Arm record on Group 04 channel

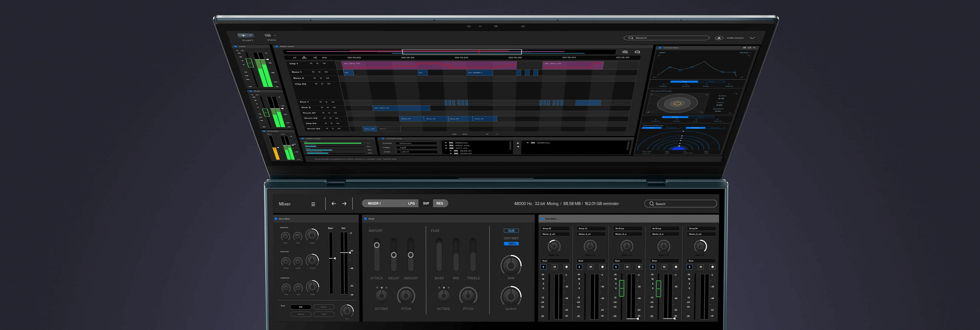(x=713, y=267)
